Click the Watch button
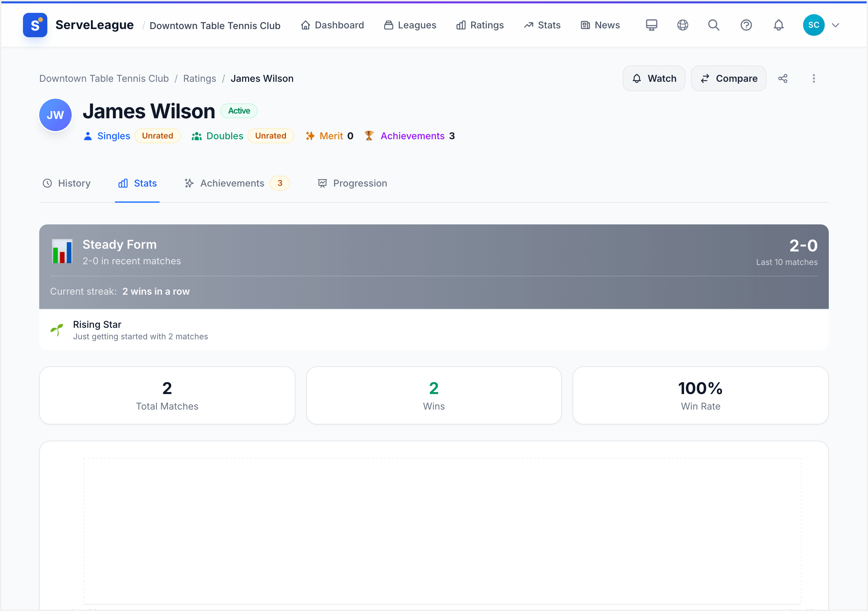This screenshot has width=868, height=611. [654, 78]
